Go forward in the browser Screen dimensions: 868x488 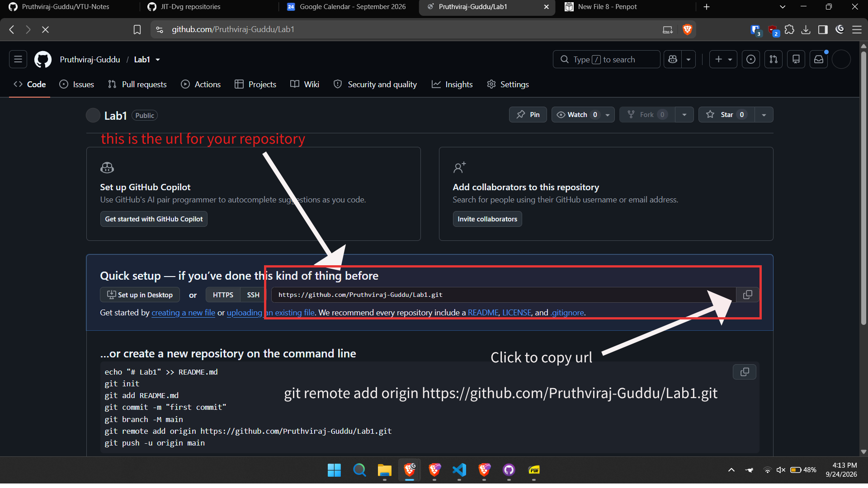28,29
